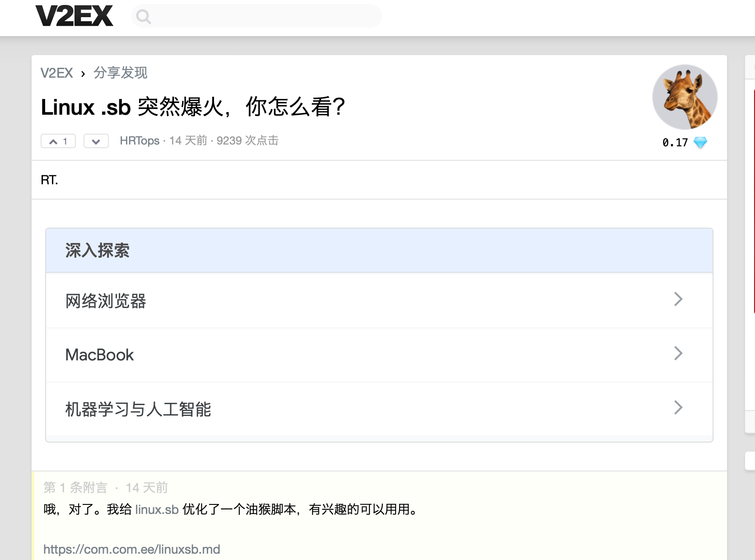
Task: Click the 深入探索 header bar
Action: [379, 250]
